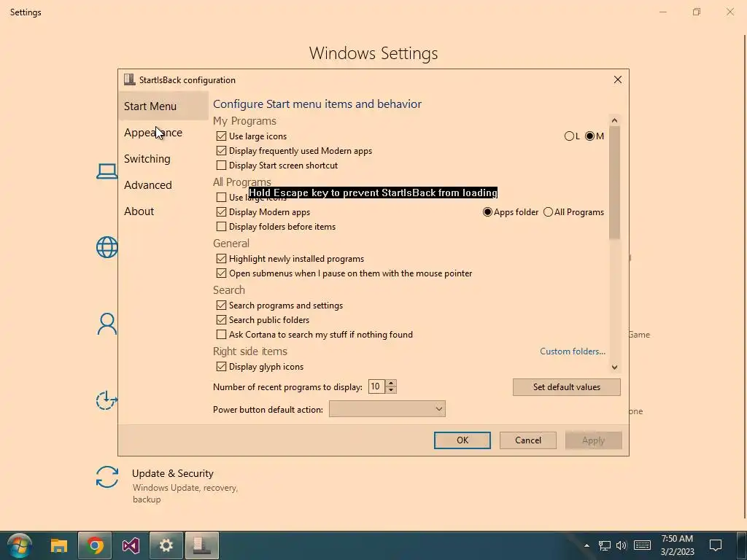This screenshot has height=560, width=747.
Task: Select the M icon size radio button
Action: point(589,136)
